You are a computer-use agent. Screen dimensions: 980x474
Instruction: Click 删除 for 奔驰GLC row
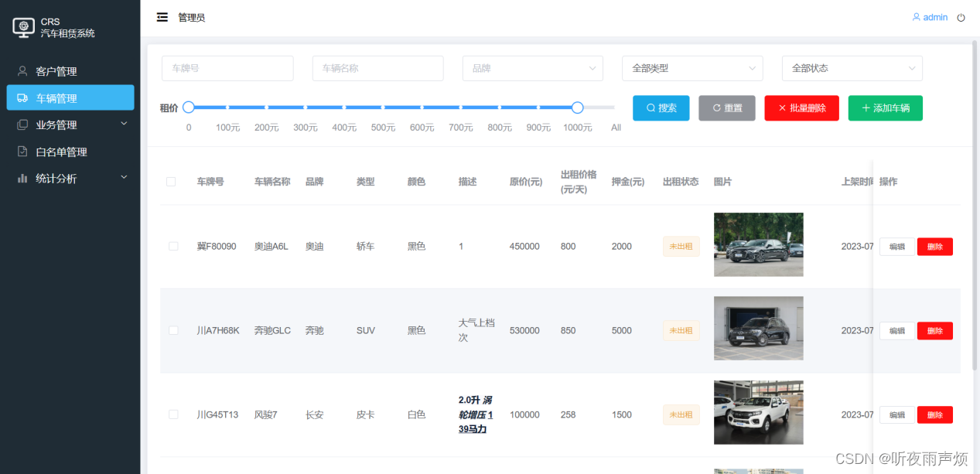935,331
